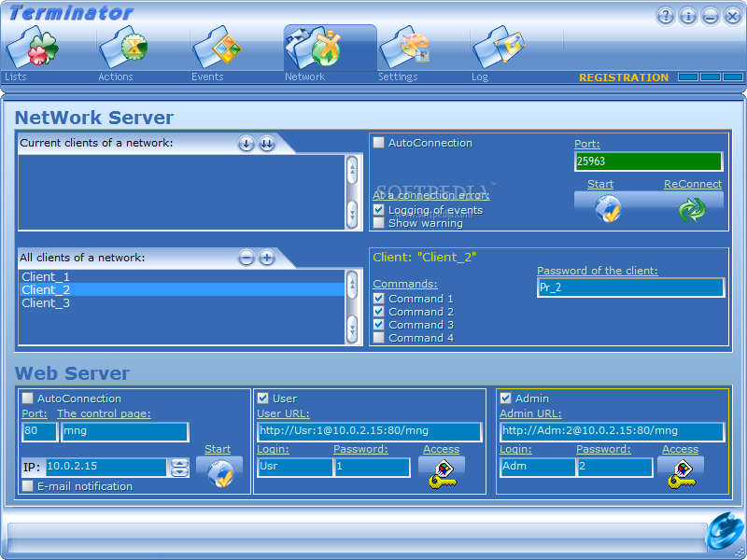The width and height of the screenshot is (747, 560).
Task: Start network server globe icon
Action: pos(608,209)
